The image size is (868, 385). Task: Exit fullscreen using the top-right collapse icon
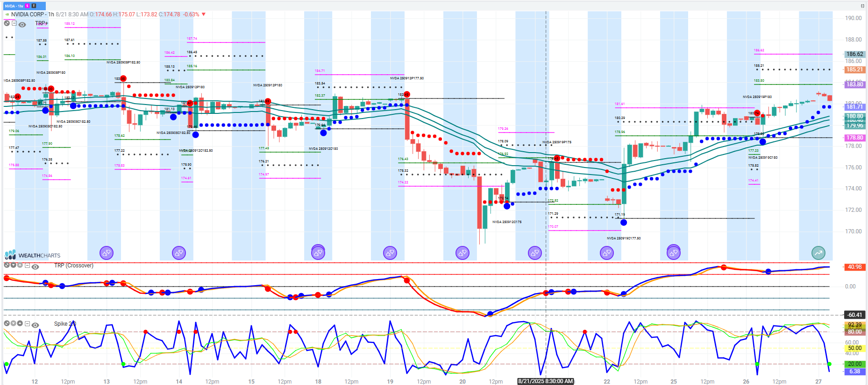862,6
